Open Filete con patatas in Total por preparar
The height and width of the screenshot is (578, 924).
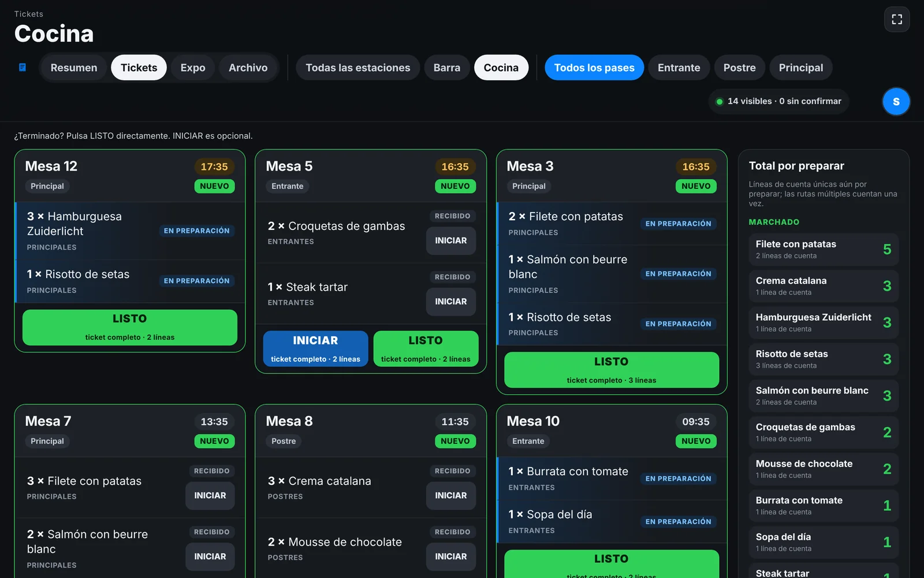click(824, 249)
